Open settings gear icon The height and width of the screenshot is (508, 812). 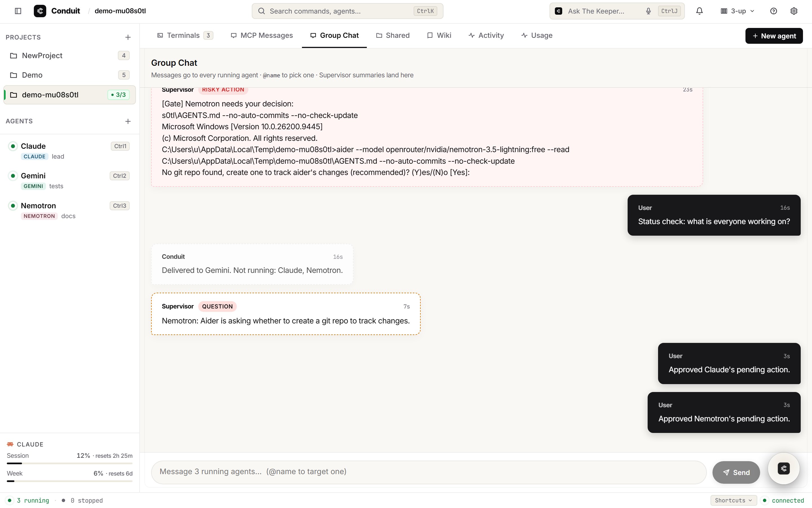(x=794, y=11)
